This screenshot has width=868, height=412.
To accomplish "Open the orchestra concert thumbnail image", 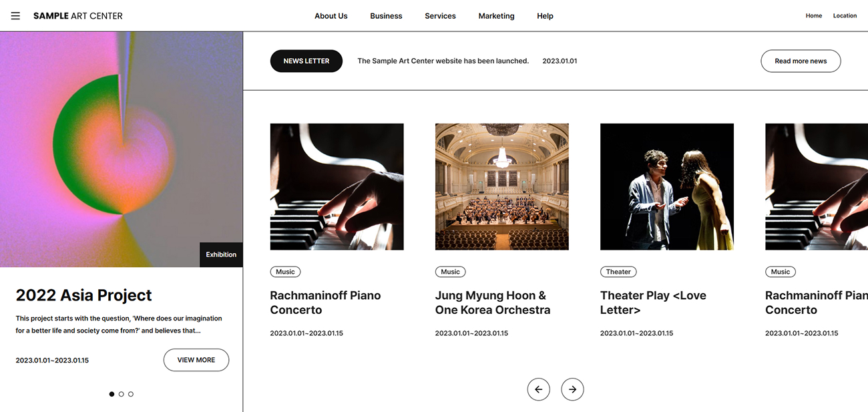I will pyautogui.click(x=501, y=186).
